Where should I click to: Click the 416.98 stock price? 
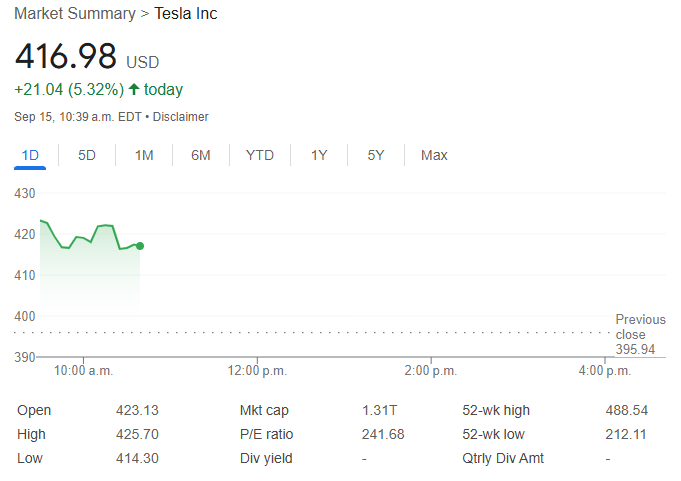(x=66, y=56)
